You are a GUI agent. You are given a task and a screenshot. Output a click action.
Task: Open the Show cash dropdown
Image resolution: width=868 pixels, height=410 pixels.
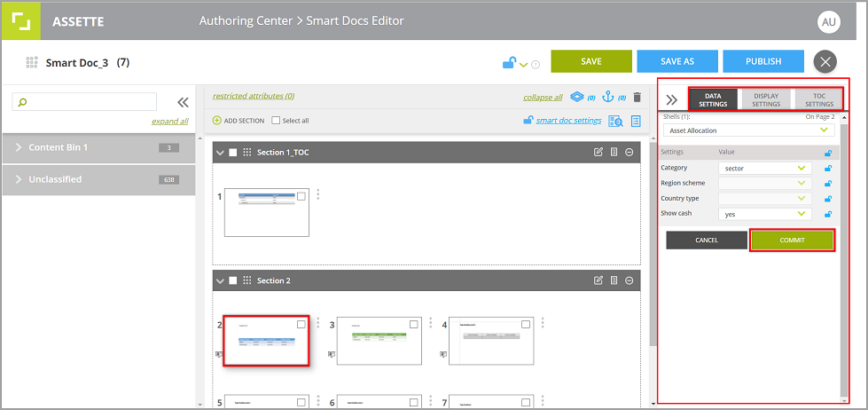click(x=765, y=214)
